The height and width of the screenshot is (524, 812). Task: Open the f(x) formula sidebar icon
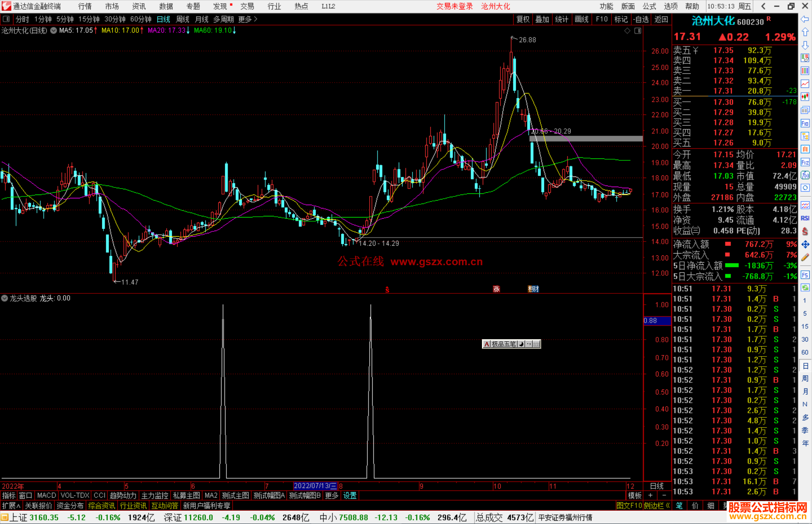[x=805, y=175]
